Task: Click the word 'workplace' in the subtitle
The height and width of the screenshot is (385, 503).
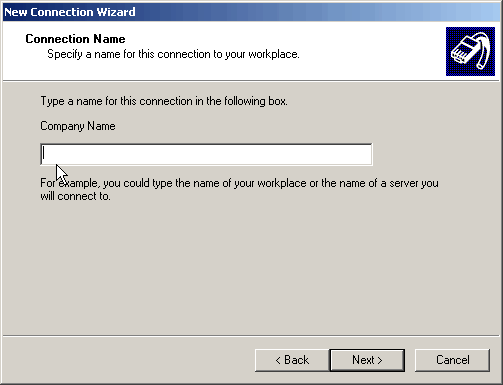Action: (x=274, y=54)
